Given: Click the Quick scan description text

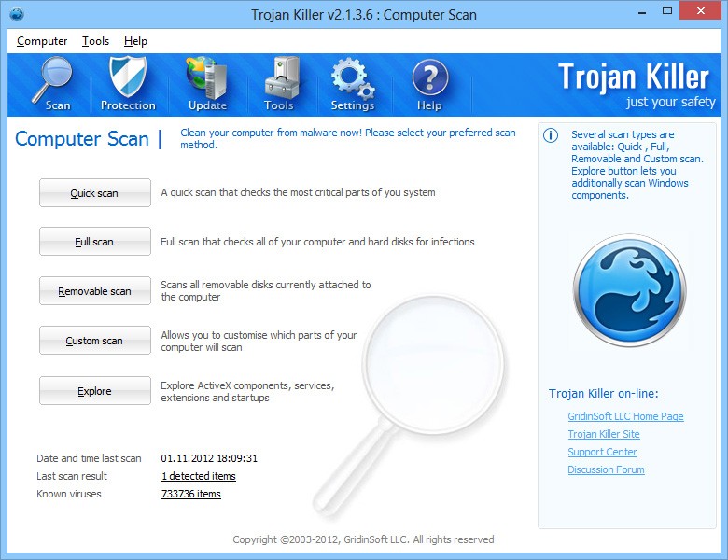Looking at the screenshot, I should pyautogui.click(x=298, y=192).
